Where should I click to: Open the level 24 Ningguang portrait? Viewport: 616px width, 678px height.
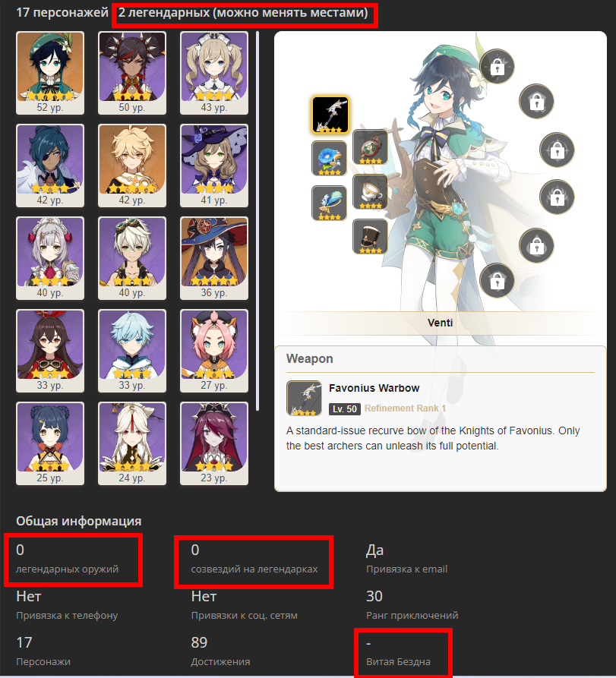(132, 443)
